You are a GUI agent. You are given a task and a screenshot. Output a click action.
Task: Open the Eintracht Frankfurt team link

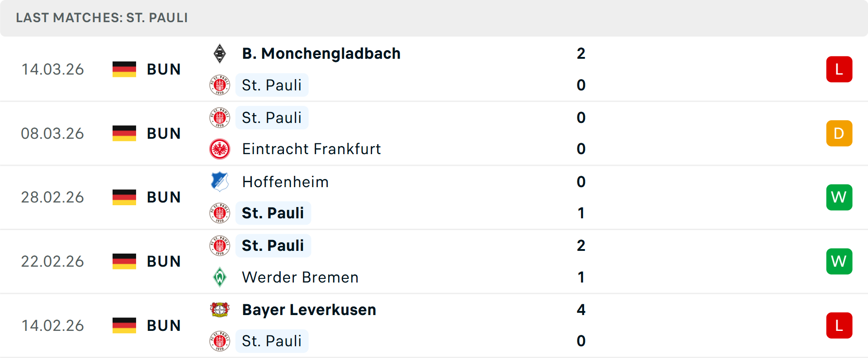[311, 149]
